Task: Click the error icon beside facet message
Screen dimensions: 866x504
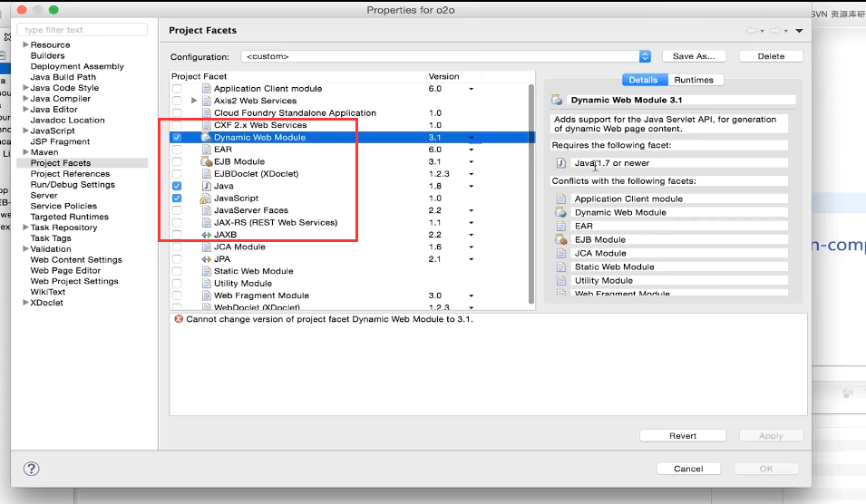Action: coord(179,319)
